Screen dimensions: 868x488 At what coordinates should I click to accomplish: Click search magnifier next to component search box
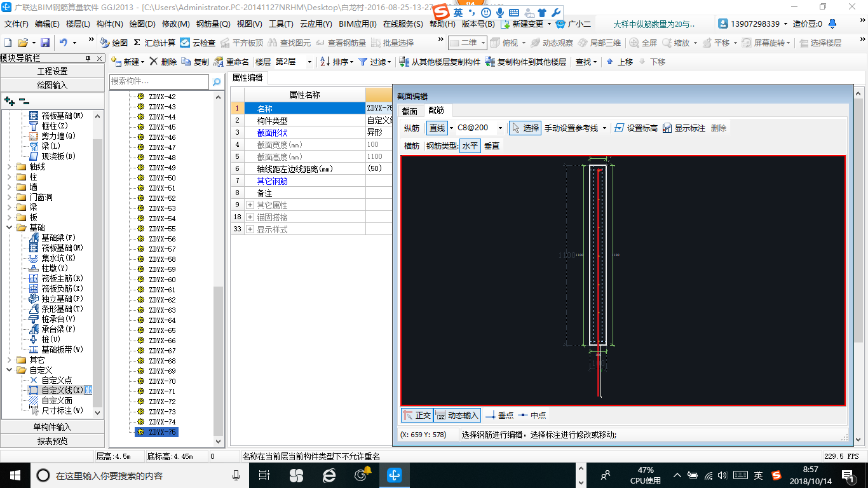[217, 81]
